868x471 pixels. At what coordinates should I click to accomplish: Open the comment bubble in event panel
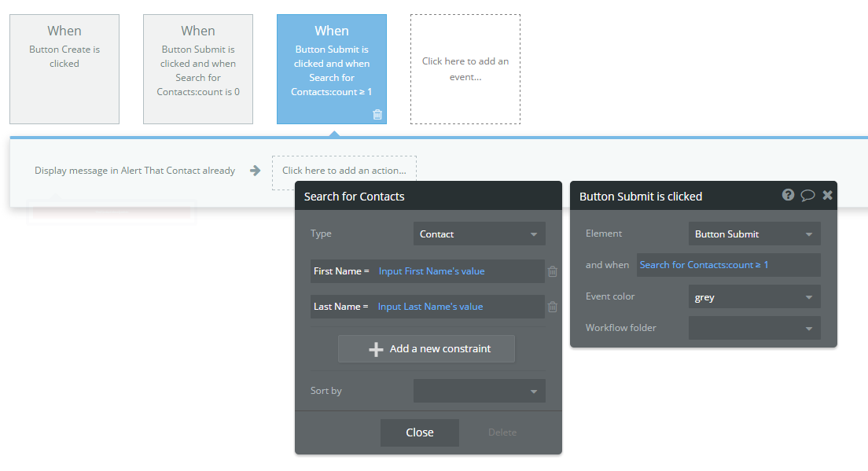click(807, 195)
